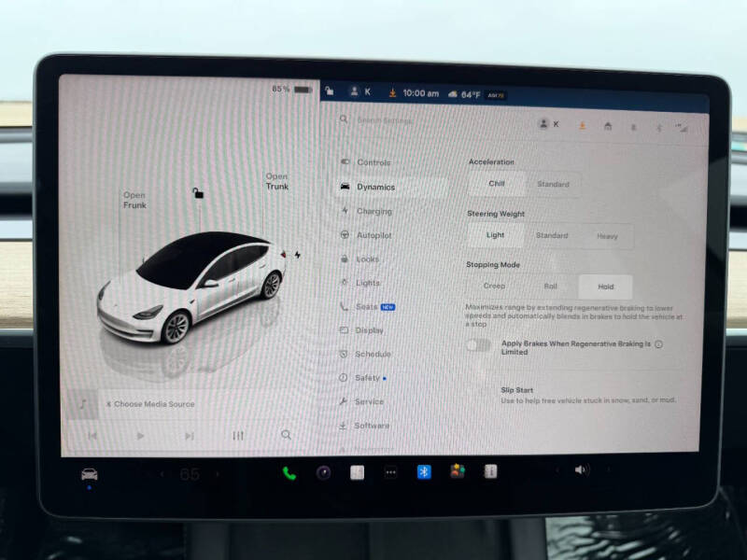This screenshot has height=560, width=747.
Task: Tap the lock icon in the status bar
Action: 330,91
